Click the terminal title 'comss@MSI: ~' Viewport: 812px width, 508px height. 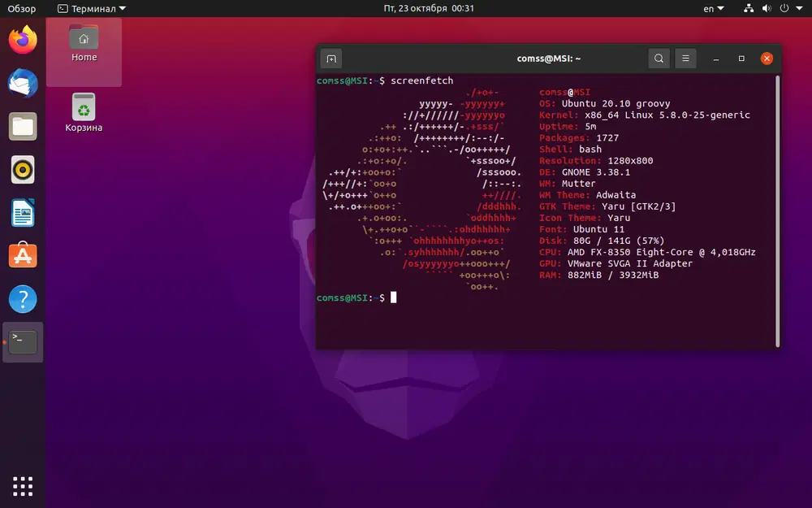[x=548, y=59]
